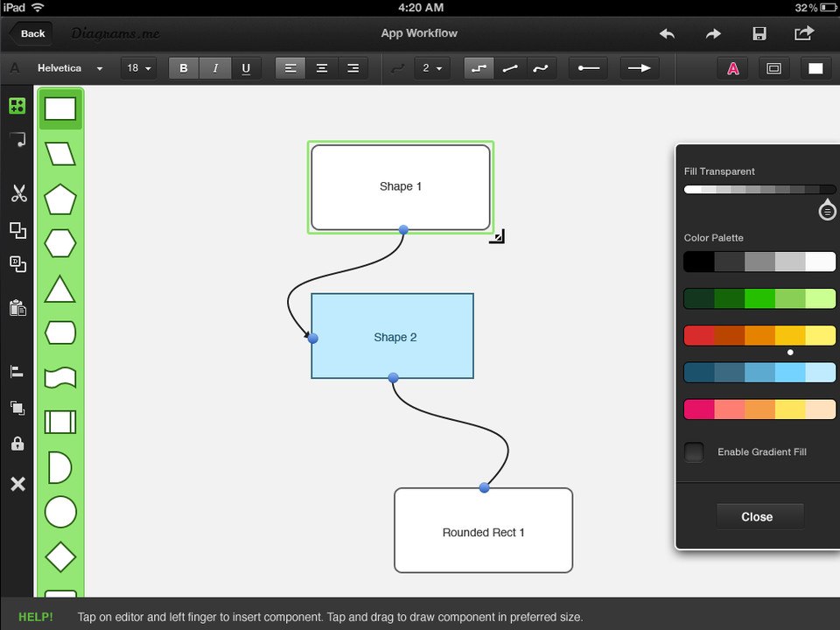This screenshot has width=840, height=630.
Task: Select the scissors cut tool
Action: point(17,193)
